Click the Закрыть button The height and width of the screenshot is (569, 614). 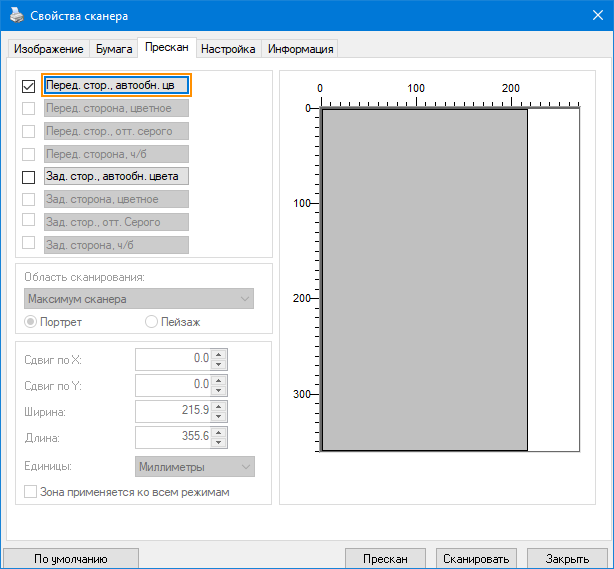pos(567,558)
